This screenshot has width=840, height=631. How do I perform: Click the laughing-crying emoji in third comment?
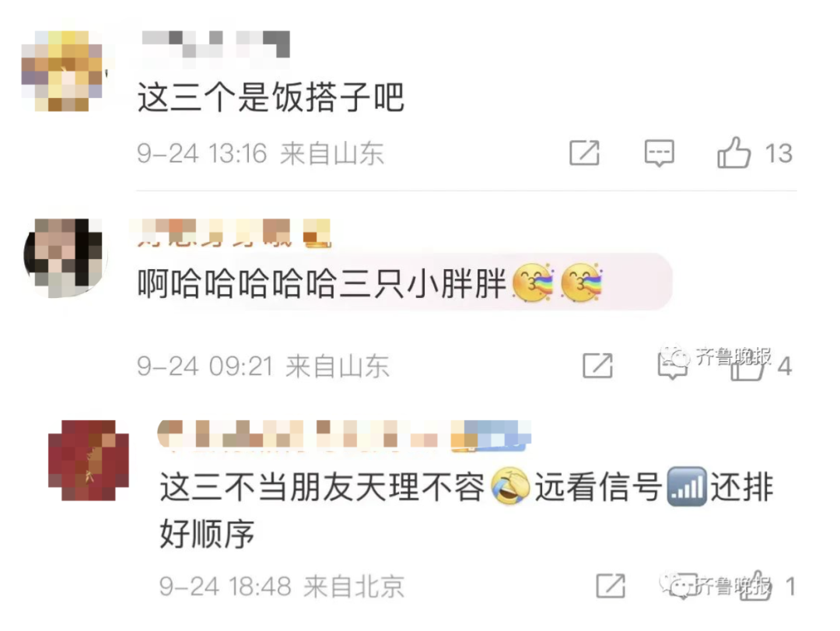(509, 486)
